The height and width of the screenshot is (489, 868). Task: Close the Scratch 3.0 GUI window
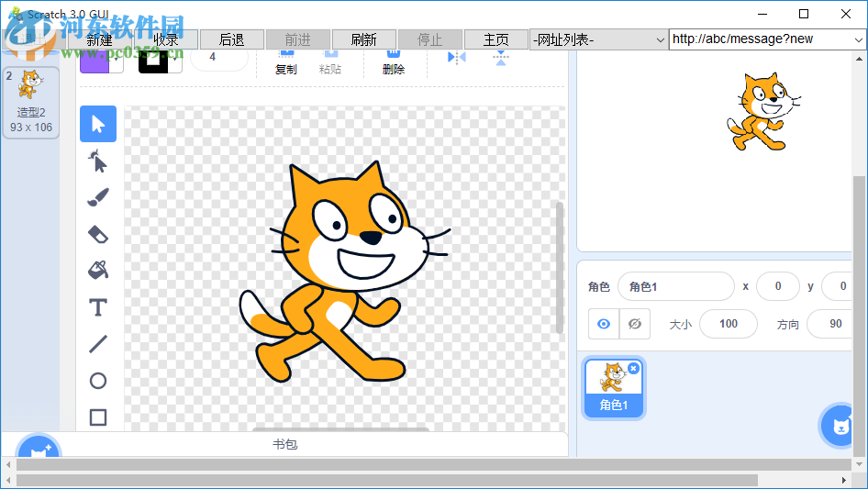click(x=845, y=14)
